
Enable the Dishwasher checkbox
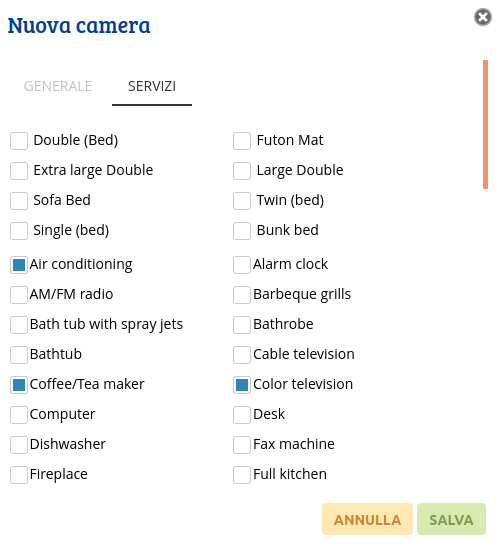[x=19, y=445]
